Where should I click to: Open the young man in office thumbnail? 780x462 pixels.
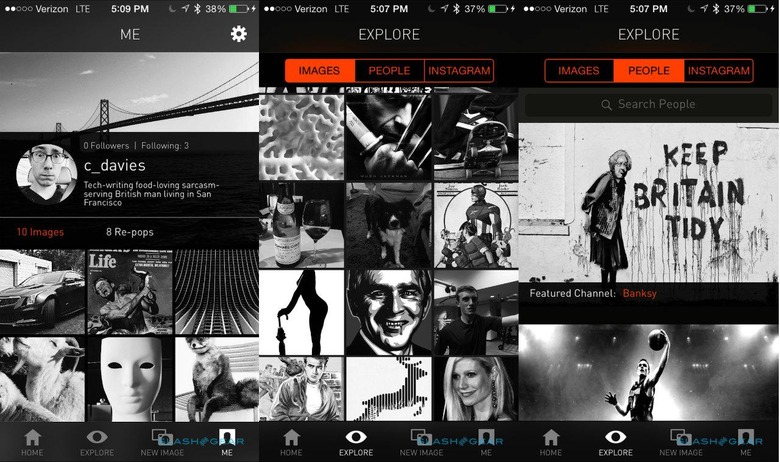[x=476, y=313]
